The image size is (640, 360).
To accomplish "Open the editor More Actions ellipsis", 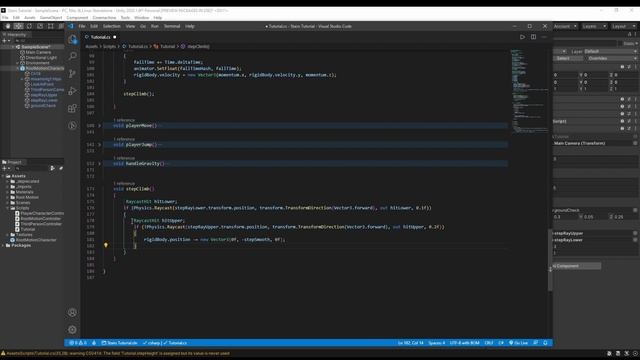I will point(544,37).
